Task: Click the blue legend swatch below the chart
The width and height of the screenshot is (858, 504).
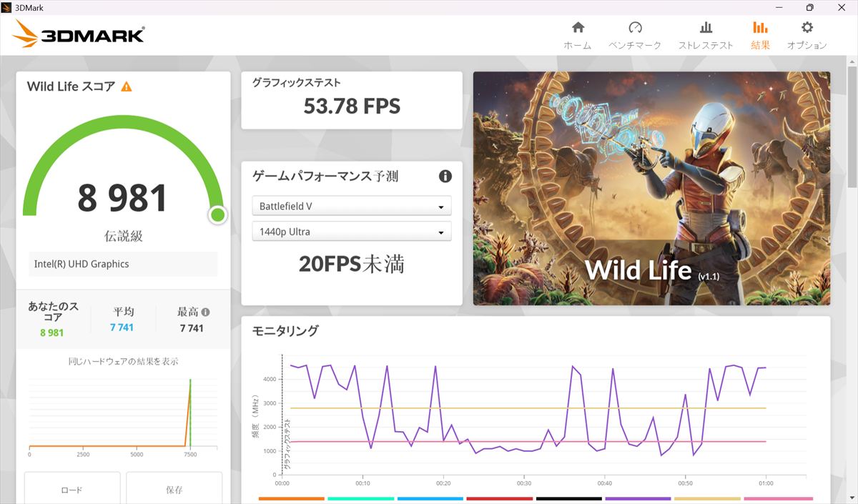Action: click(430, 498)
